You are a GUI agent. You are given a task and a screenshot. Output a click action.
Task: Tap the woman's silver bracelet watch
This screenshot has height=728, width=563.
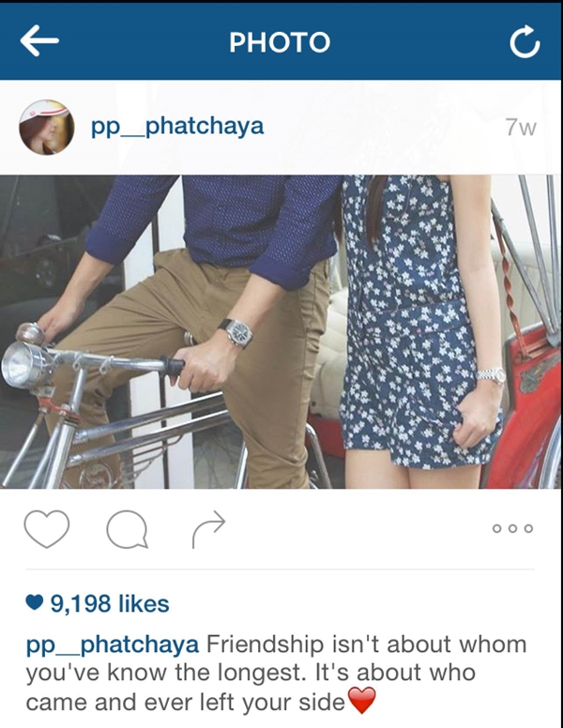491,375
